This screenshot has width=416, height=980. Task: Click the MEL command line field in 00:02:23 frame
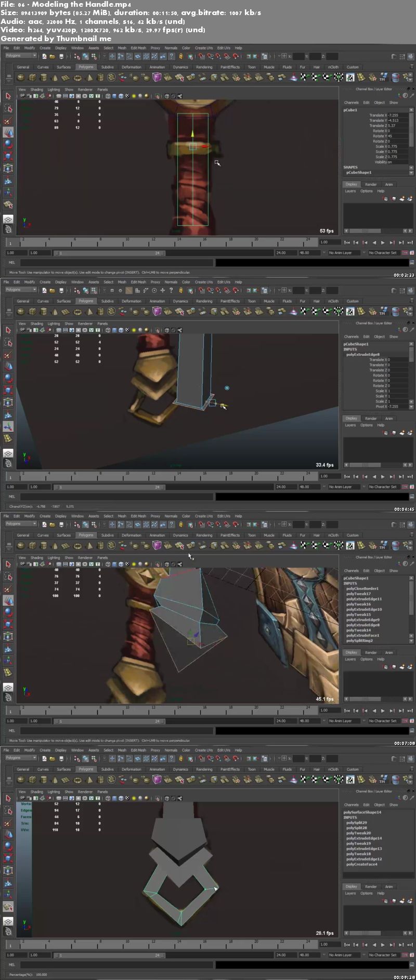click(118, 263)
